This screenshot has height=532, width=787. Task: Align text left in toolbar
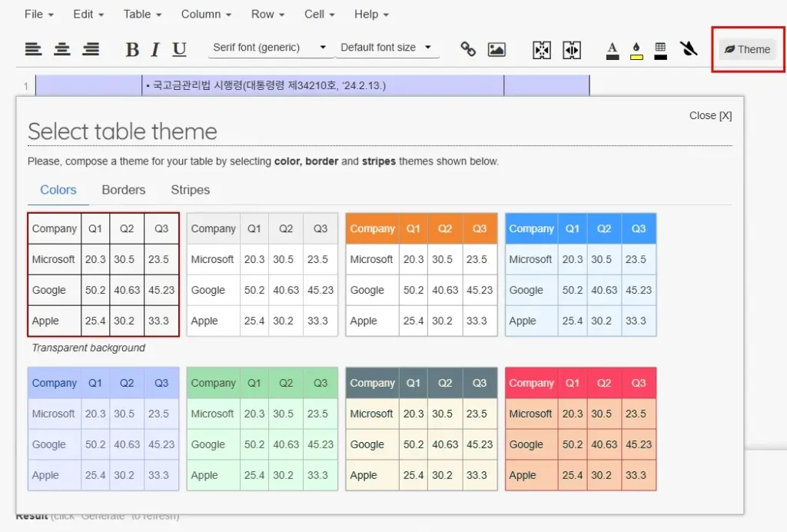tap(33, 48)
